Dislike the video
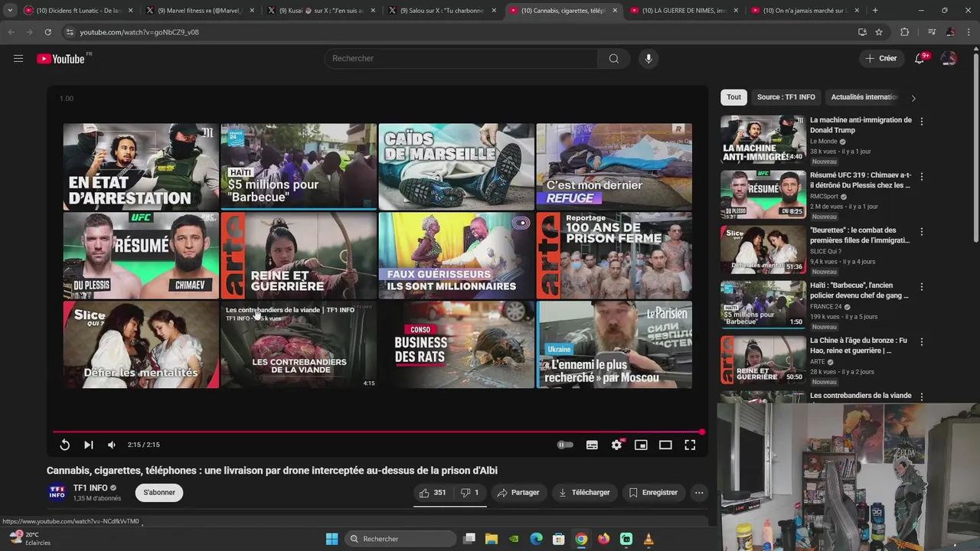The width and height of the screenshot is (980, 551). tap(469, 493)
